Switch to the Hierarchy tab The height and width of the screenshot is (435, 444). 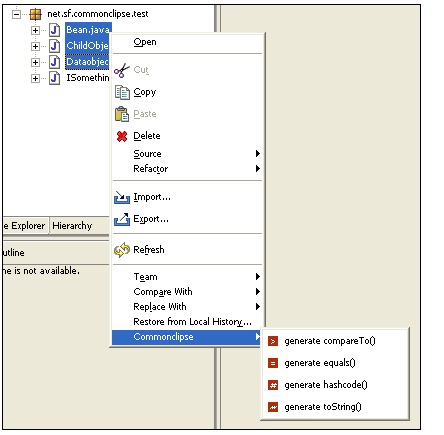tap(72, 226)
